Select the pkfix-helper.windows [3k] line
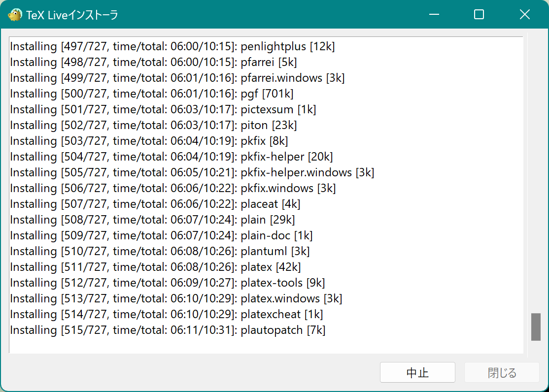Image resolution: width=549 pixels, height=392 pixels. (192, 172)
